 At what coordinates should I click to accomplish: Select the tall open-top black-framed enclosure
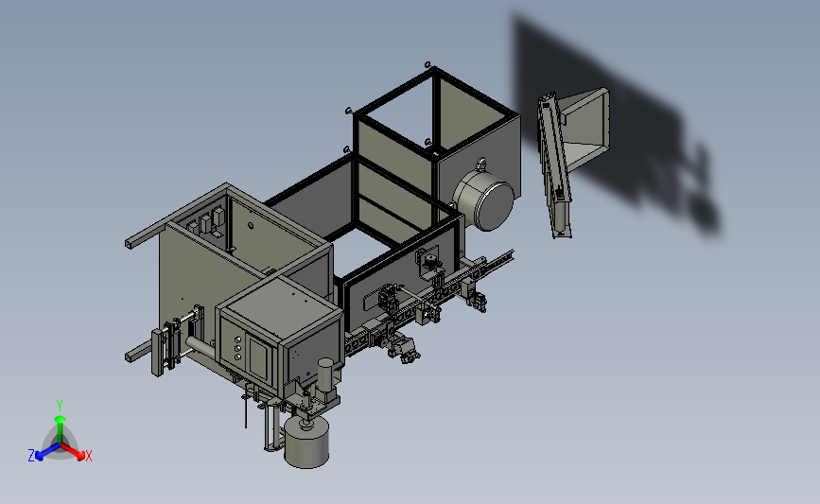(437, 141)
